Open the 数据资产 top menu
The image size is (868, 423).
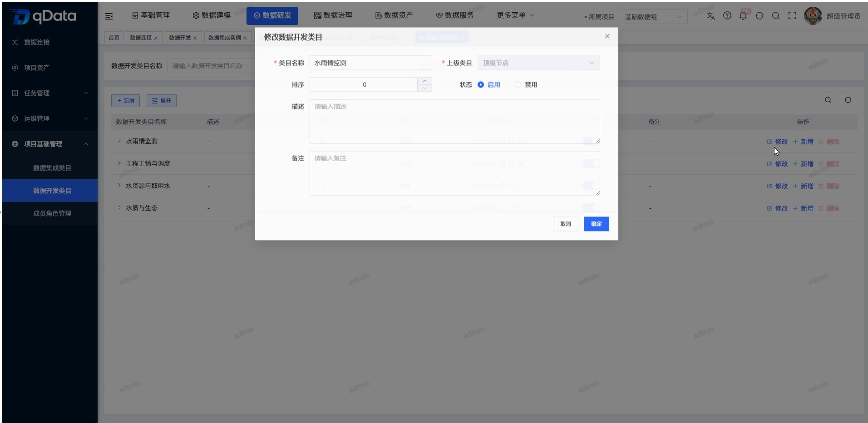394,15
